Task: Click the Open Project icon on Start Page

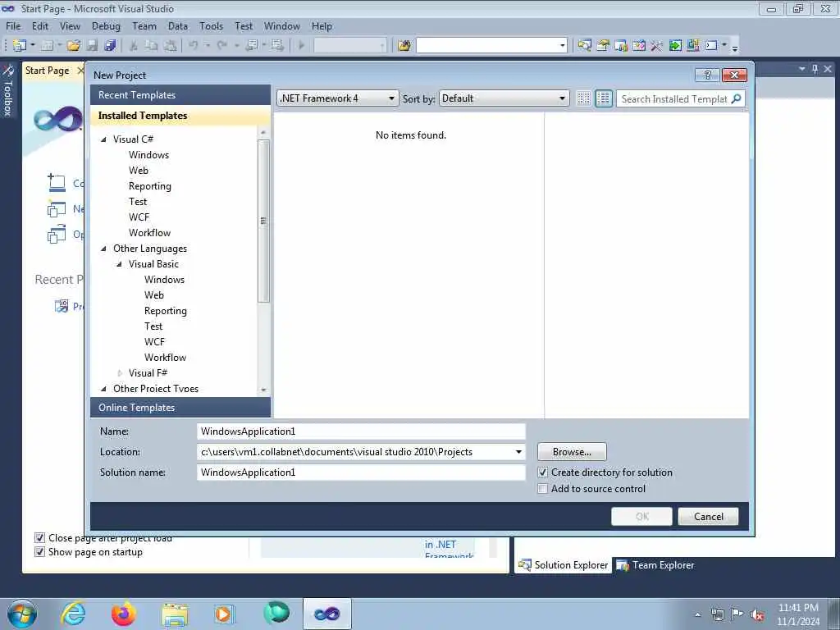Action: [x=57, y=234]
